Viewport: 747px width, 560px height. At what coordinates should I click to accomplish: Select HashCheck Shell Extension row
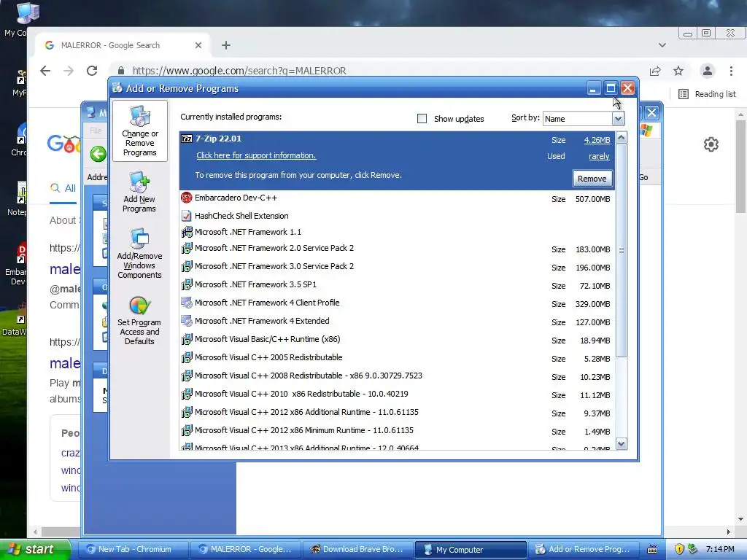(398, 216)
